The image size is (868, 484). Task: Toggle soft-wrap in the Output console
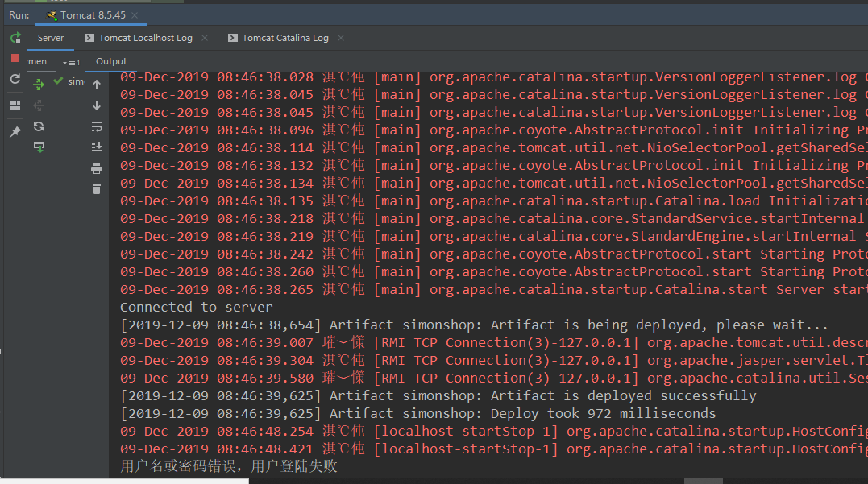(97, 126)
